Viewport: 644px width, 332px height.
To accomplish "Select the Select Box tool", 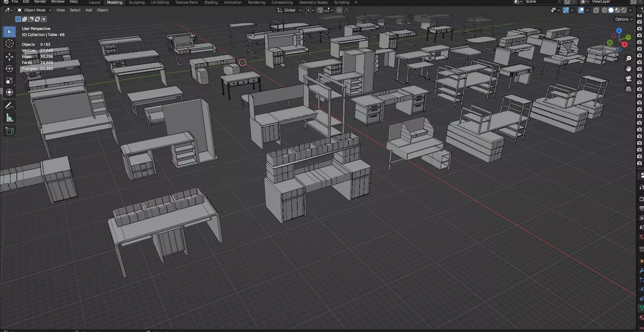I will pos(9,32).
